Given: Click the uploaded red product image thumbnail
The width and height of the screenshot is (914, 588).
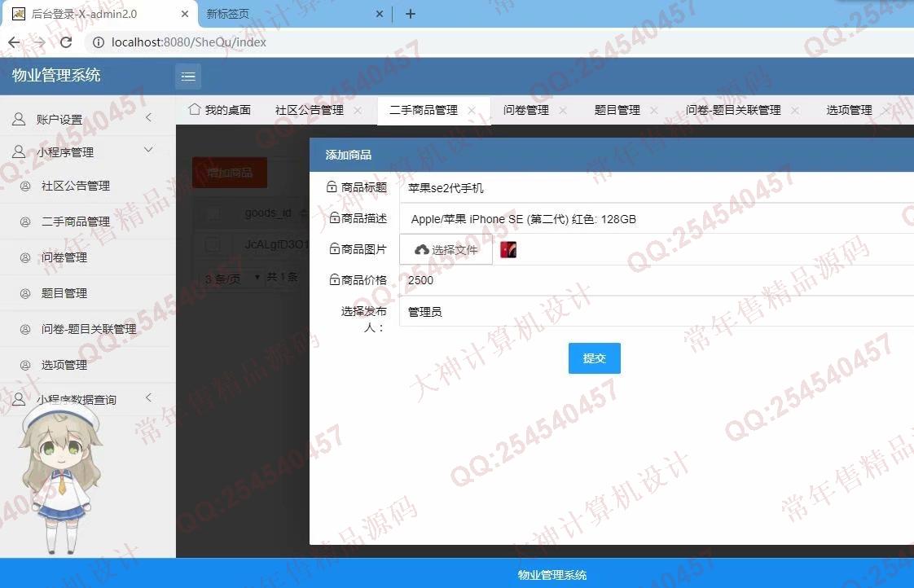Looking at the screenshot, I should tap(508, 250).
